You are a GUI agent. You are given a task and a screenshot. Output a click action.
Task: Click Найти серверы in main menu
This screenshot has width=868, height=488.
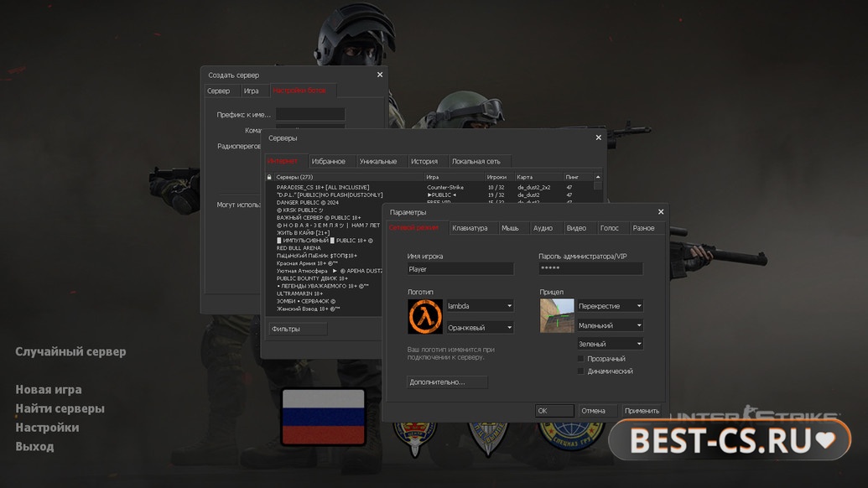60,408
